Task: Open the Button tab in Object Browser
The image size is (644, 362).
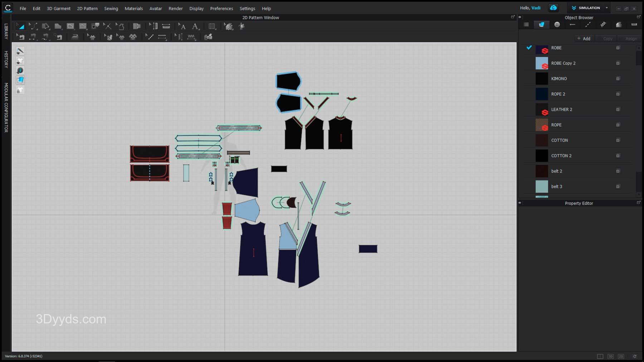Action: coord(557,25)
